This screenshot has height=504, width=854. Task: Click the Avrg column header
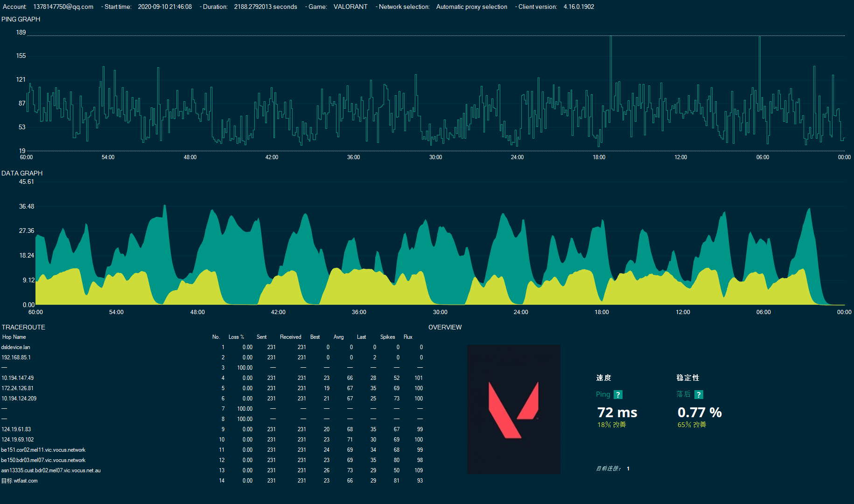tap(339, 337)
